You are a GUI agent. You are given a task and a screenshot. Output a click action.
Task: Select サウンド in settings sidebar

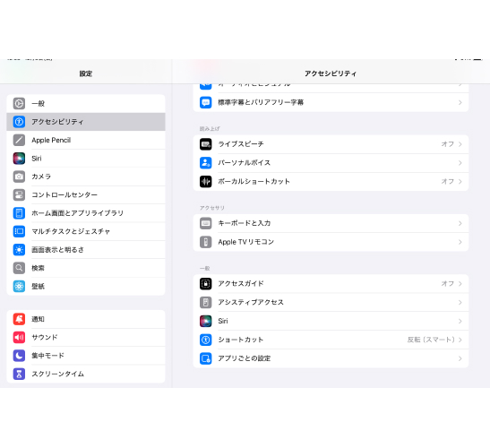pos(86,337)
